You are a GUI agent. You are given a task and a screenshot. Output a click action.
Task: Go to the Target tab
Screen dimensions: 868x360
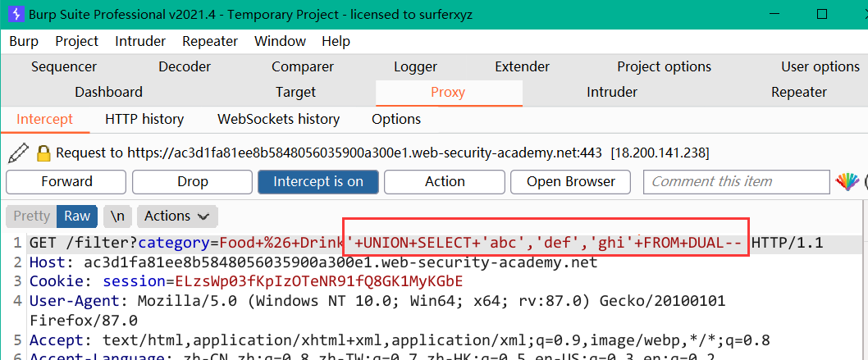click(295, 92)
